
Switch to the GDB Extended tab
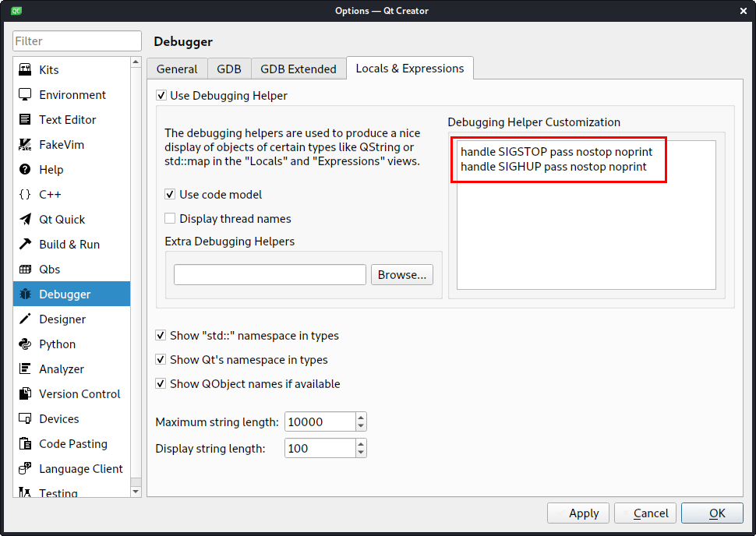click(298, 69)
